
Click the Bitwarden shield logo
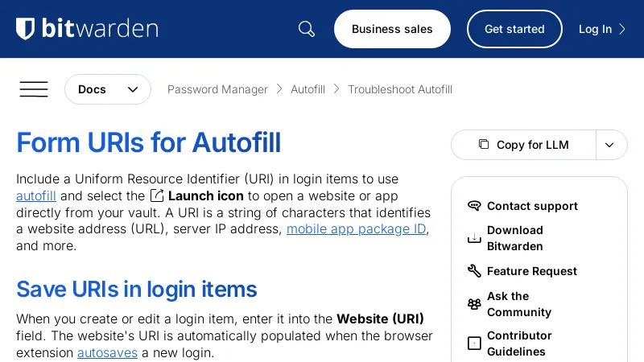[26, 29]
